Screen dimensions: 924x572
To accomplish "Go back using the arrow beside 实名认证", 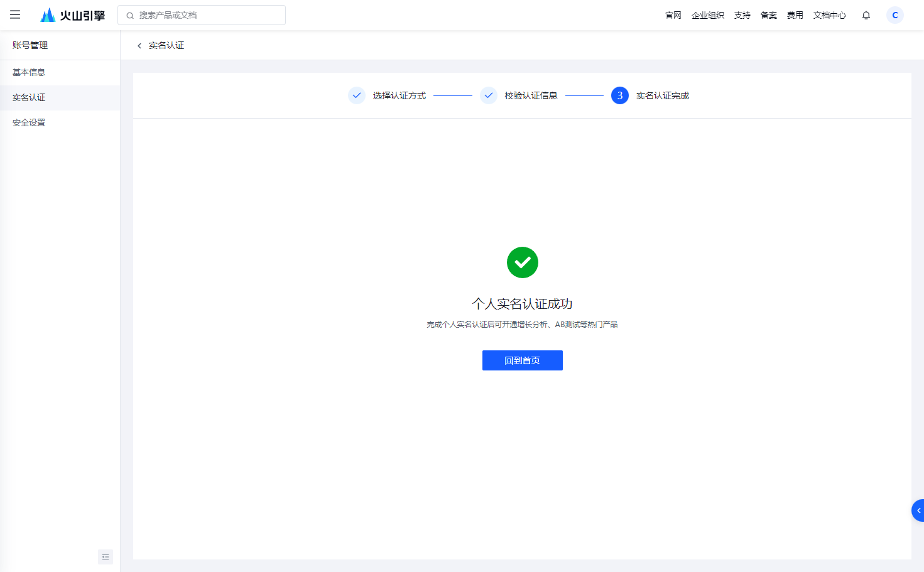I will [139, 46].
